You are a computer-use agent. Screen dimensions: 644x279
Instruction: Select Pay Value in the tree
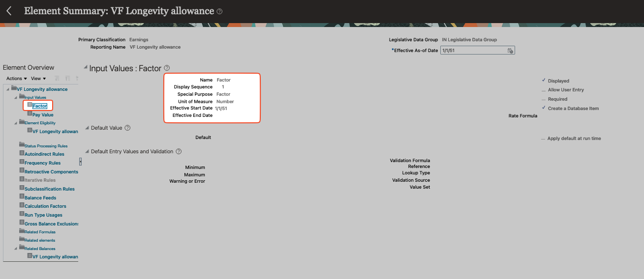coord(43,114)
